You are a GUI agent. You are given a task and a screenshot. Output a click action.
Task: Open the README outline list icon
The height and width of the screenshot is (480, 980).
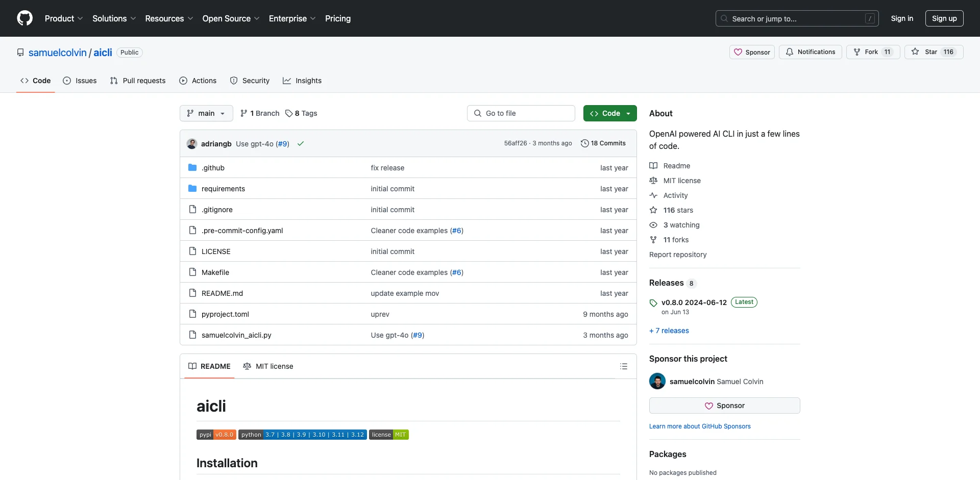(x=624, y=366)
